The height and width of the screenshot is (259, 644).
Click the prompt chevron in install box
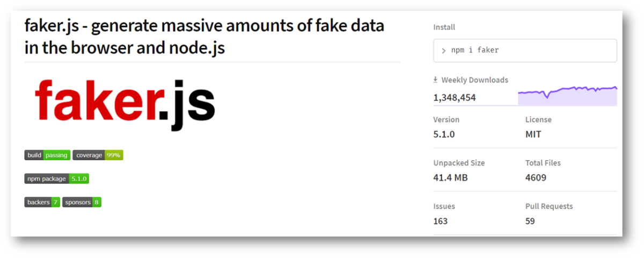pyautogui.click(x=443, y=51)
